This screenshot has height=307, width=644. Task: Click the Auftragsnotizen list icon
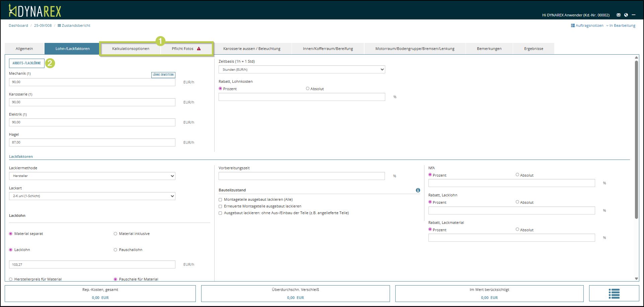tap(573, 25)
